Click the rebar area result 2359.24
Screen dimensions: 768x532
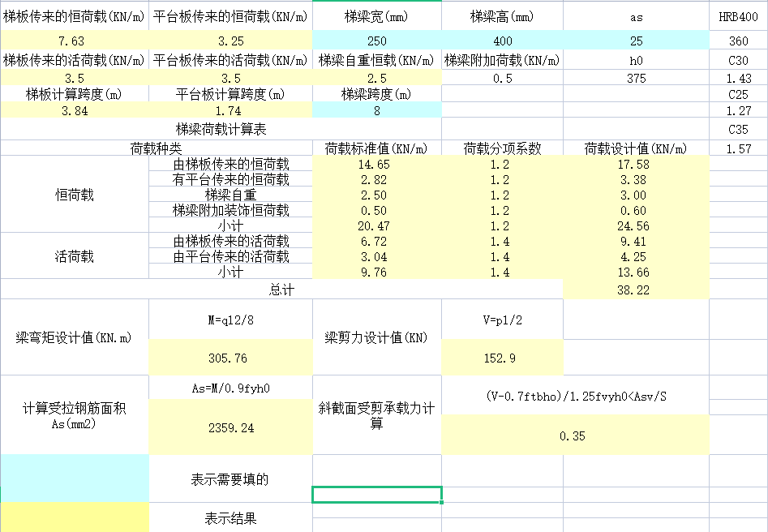230,427
